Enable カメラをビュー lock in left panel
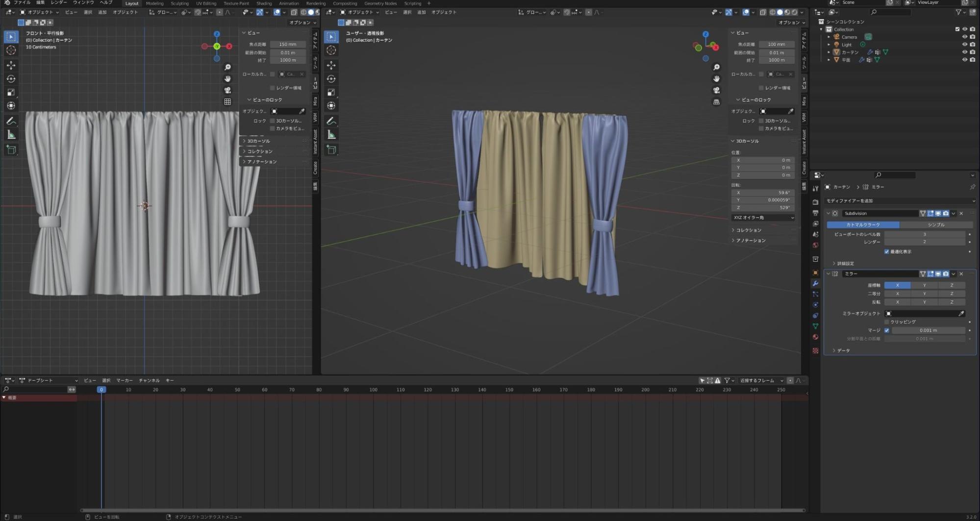Viewport: 980px width, 521px height. [273, 128]
